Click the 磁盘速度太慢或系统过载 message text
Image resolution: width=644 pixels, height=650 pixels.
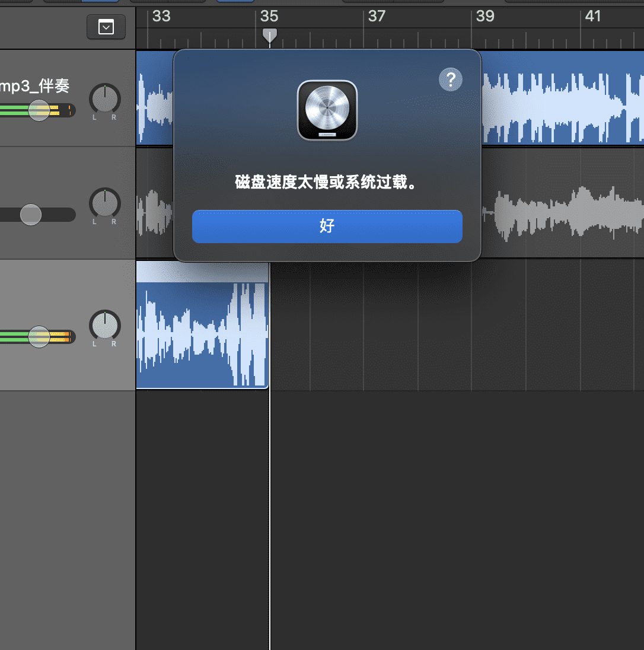[x=327, y=183]
